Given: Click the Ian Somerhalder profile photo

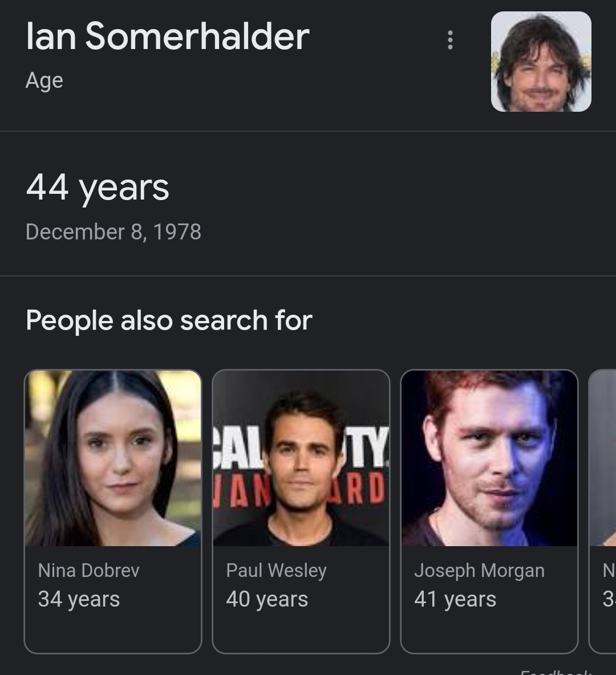Looking at the screenshot, I should [x=541, y=60].
